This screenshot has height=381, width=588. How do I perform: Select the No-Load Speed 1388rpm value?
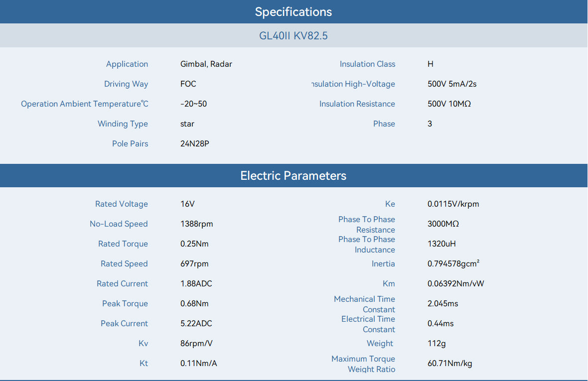(x=196, y=224)
